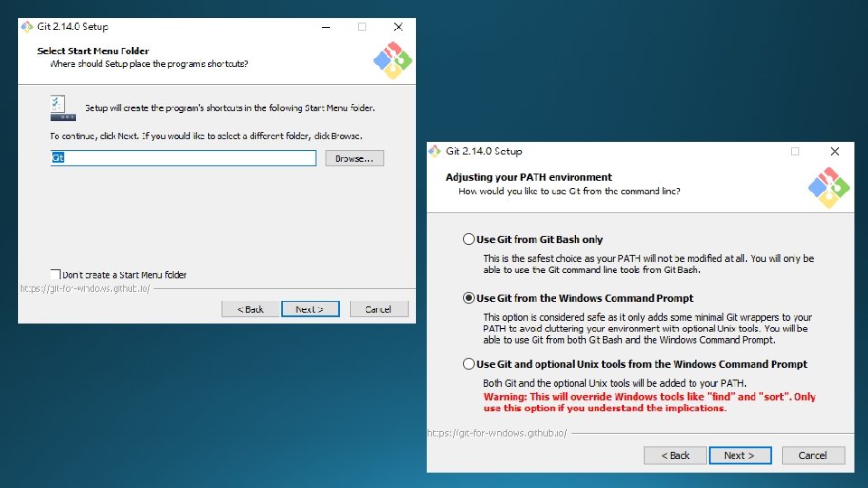Minimize the Start Menu Folder setup window

coord(326,26)
